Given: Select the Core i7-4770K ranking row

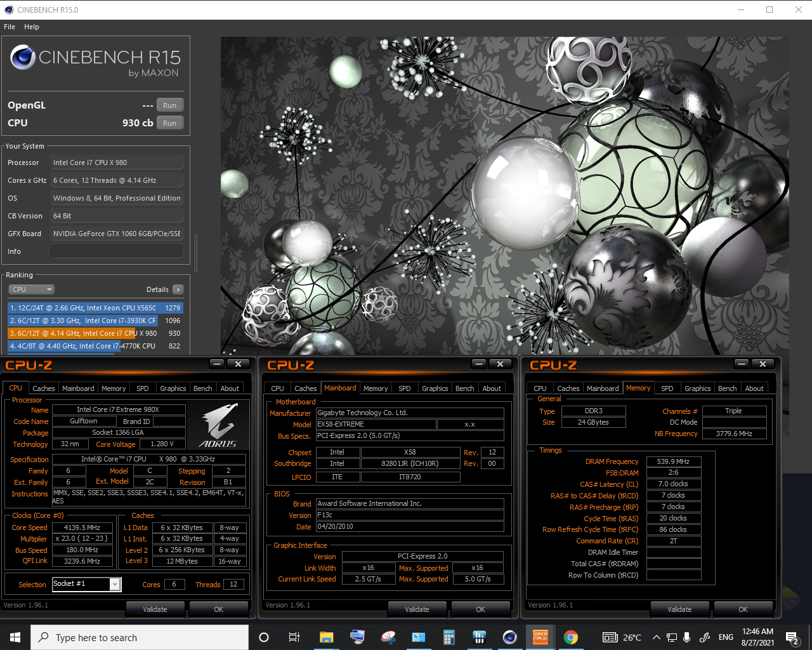Looking at the screenshot, I should (95, 346).
